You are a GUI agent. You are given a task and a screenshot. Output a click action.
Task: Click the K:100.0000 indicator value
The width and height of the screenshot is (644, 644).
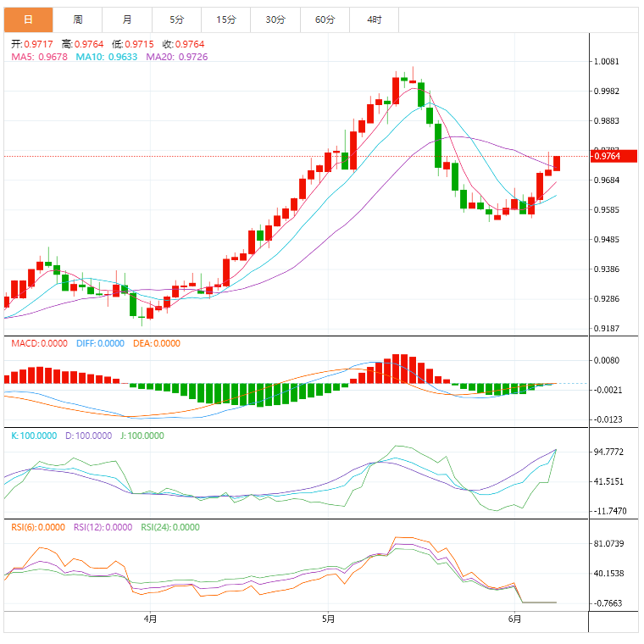click(x=34, y=436)
